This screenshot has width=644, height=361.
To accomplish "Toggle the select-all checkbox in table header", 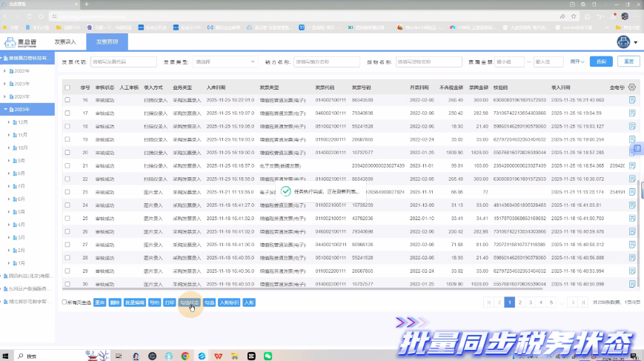I will [x=67, y=87].
